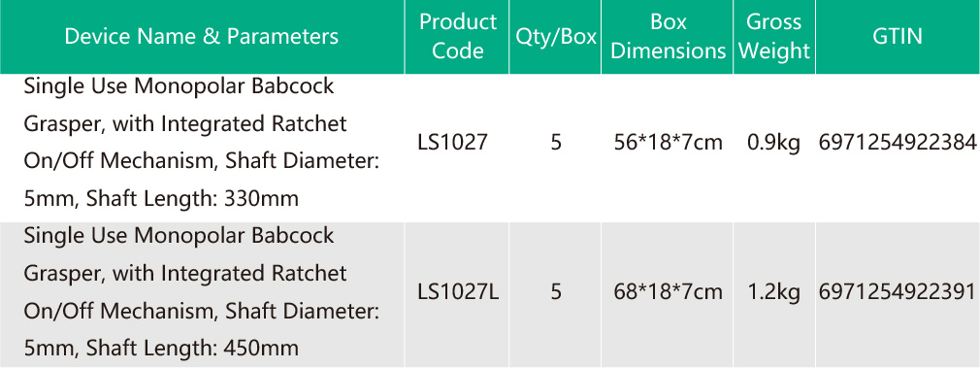Screen dimensions: 980x368
Task: Click quantity 5 in LS1027 row
Action: click(556, 144)
